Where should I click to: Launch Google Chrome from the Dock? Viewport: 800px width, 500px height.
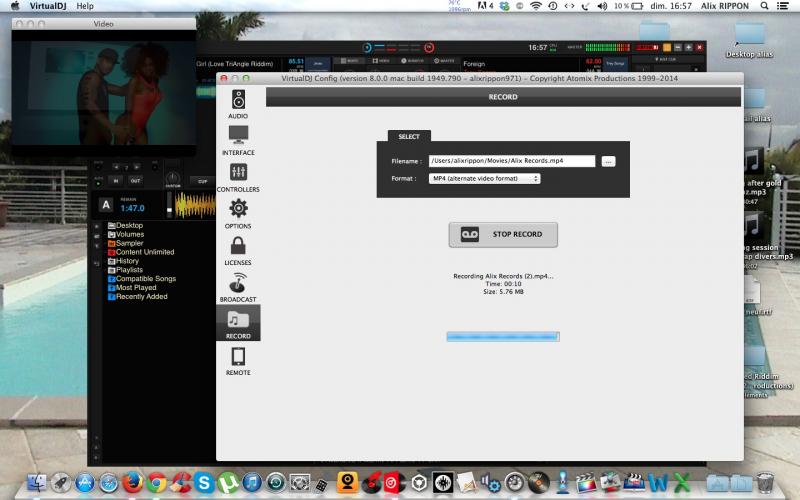[x=157, y=482]
